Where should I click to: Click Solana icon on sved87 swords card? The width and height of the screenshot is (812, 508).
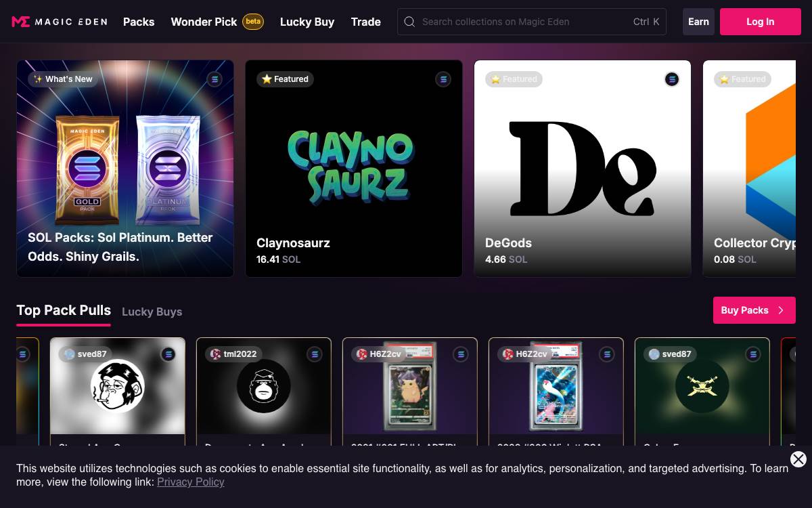753,354
